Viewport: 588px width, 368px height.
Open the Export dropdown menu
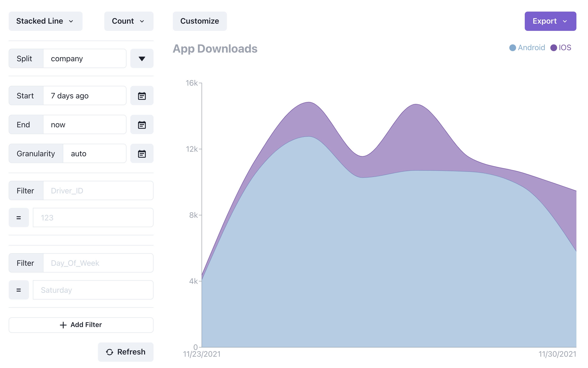pos(550,21)
